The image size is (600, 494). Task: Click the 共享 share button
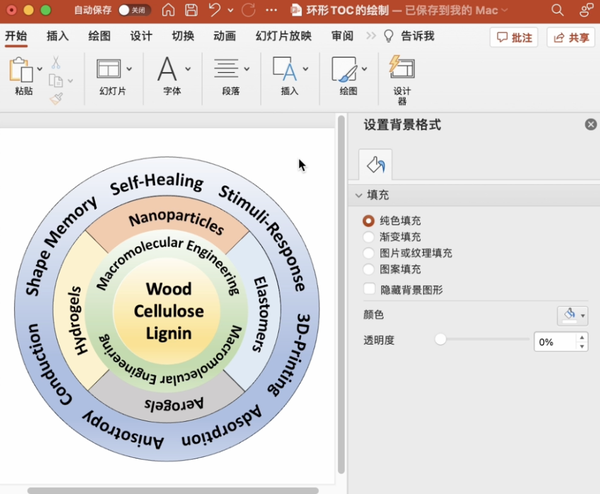click(x=571, y=37)
